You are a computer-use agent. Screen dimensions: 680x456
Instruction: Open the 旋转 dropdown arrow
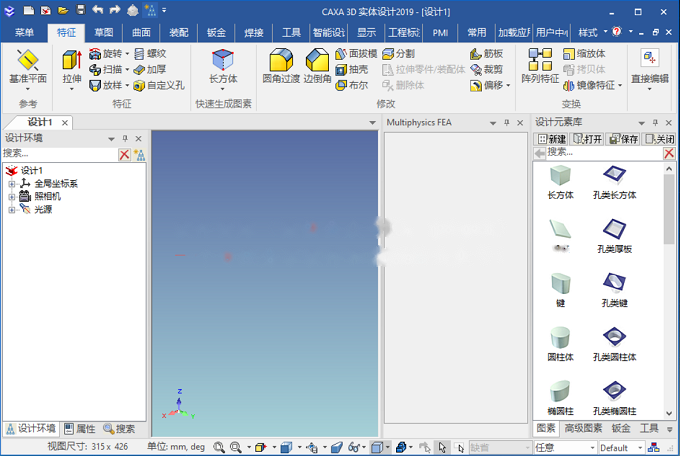tap(128, 54)
